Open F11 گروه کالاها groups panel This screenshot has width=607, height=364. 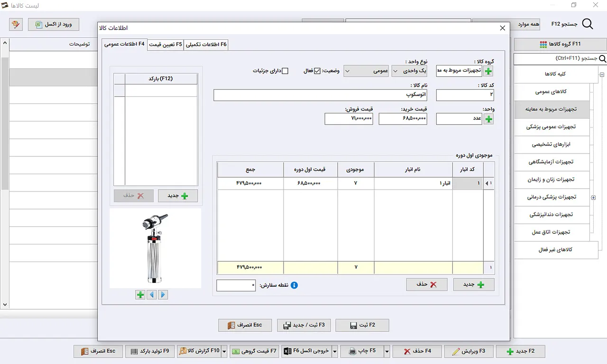point(560,44)
